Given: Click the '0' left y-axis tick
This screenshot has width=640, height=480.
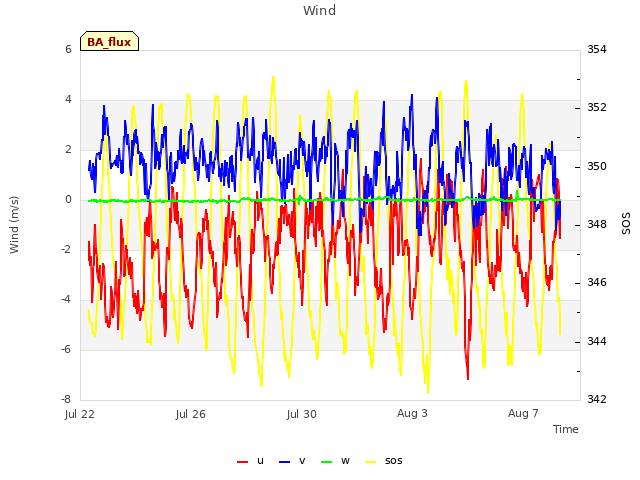Looking at the screenshot, I should pos(68,200).
